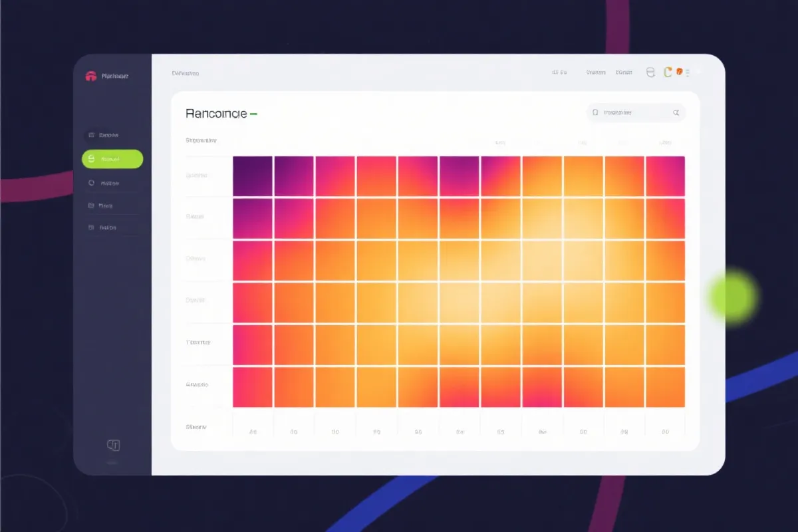Click the fourth sidebar menu item's icon
This screenshot has height=532, width=798.
[91, 205]
